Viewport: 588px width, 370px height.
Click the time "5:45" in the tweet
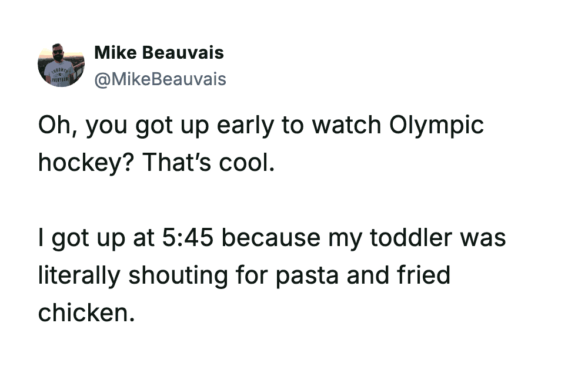(x=186, y=238)
